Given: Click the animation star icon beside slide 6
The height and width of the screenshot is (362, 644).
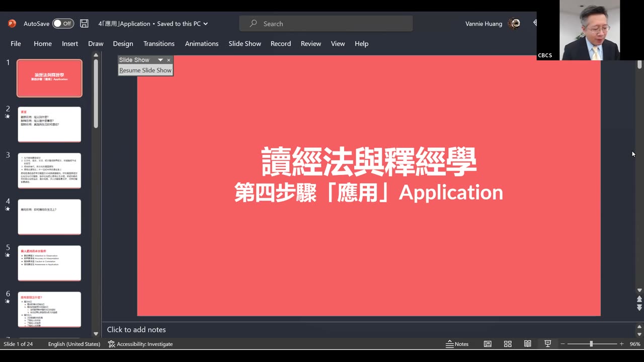Looking at the screenshot, I should click(x=8, y=301).
